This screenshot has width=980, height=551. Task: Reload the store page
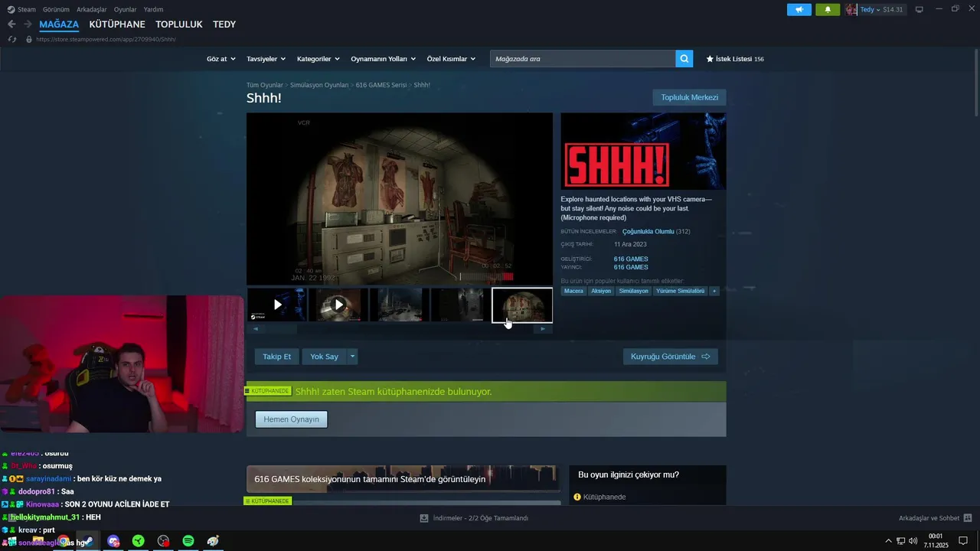12,39
